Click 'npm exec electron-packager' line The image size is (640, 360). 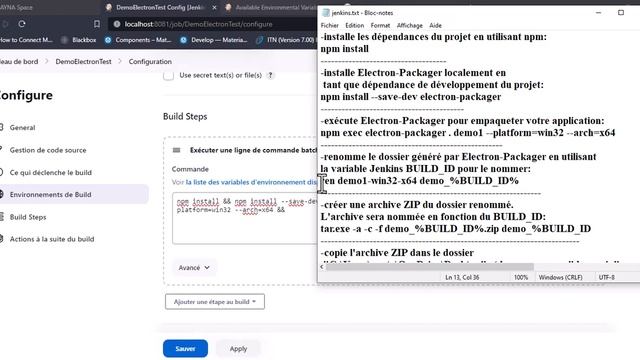(468, 133)
